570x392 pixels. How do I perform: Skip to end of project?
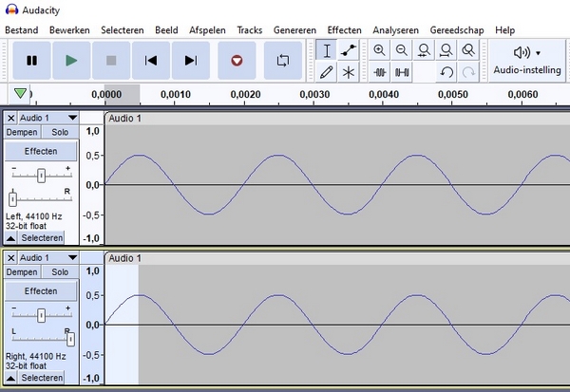[191, 61]
